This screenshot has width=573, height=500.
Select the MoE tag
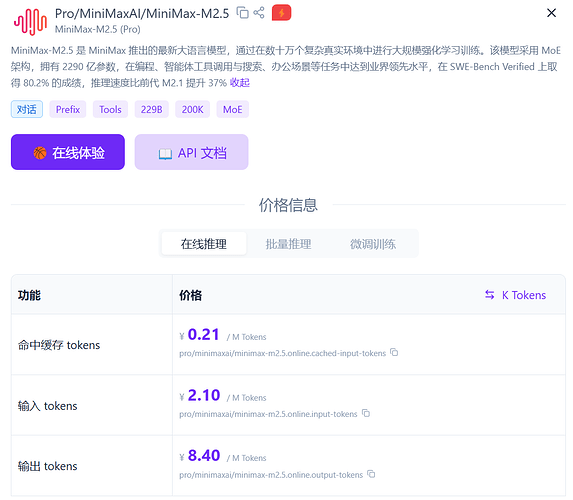coord(233,109)
